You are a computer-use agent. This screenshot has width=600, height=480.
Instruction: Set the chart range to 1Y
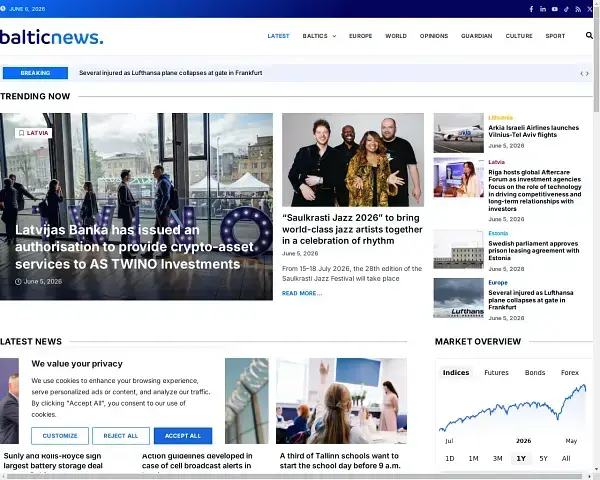point(521,458)
